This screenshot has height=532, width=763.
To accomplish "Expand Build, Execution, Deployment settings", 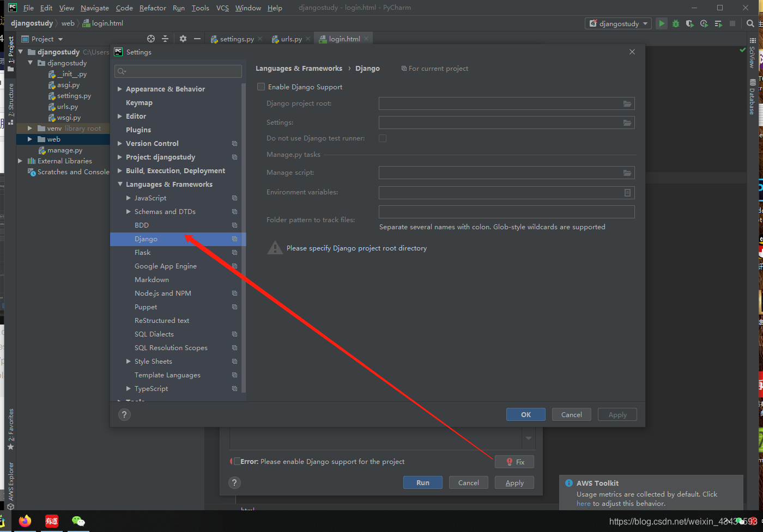I will (120, 170).
